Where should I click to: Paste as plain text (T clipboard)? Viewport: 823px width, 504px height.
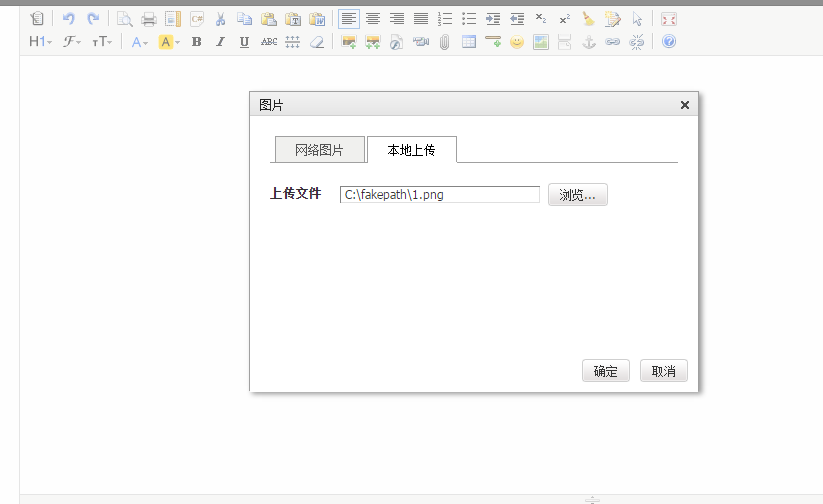coord(293,19)
